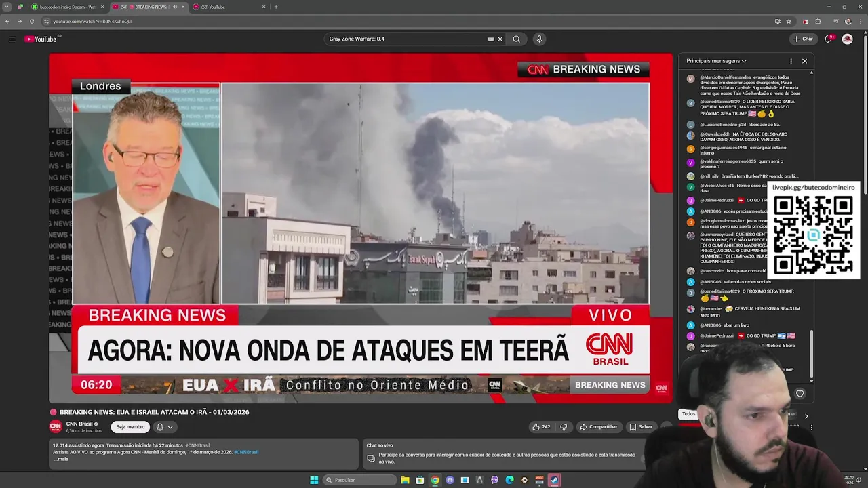Like the video with thumbs up
Image resolution: width=868 pixels, height=488 pixels.
(541, 427)
